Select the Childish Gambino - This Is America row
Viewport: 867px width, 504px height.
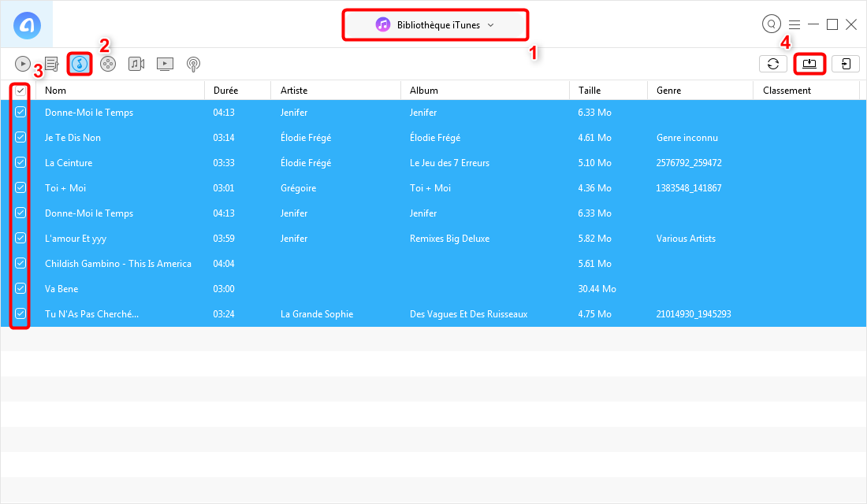click(x=118, y=264)
